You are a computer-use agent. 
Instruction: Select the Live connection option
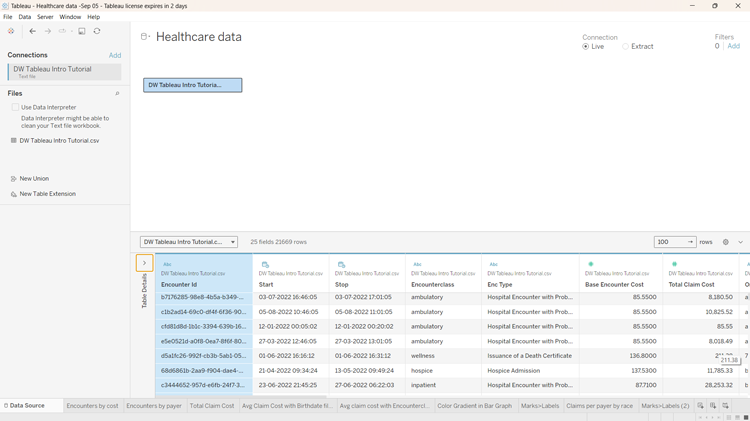tap(586, 46)
